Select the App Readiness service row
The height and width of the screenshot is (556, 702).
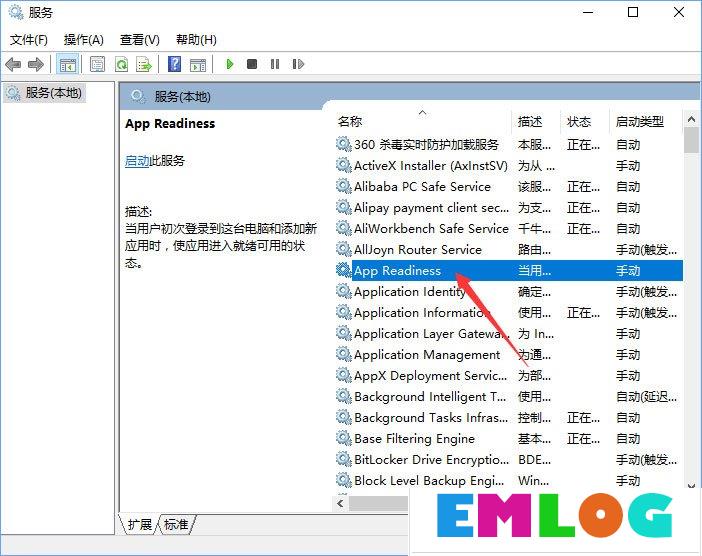point(509,271)
